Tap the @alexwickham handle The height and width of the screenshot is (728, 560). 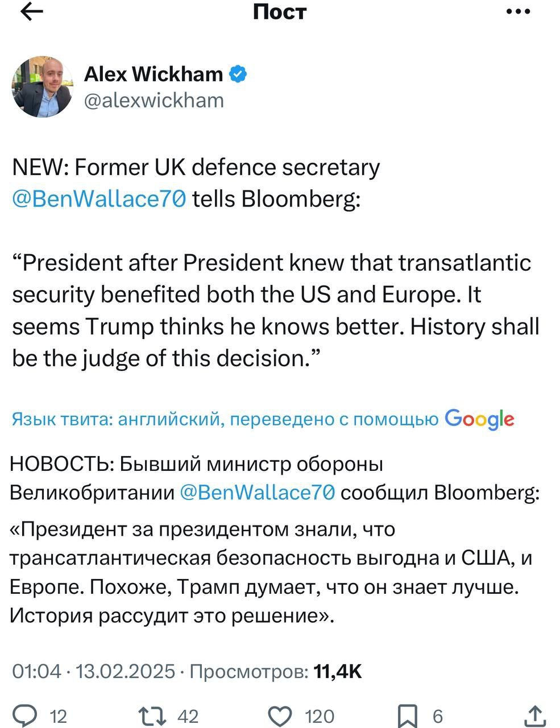click(154, 100)
